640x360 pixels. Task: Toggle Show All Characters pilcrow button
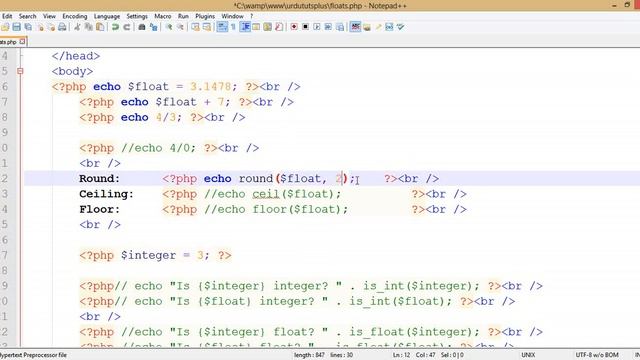233,27
